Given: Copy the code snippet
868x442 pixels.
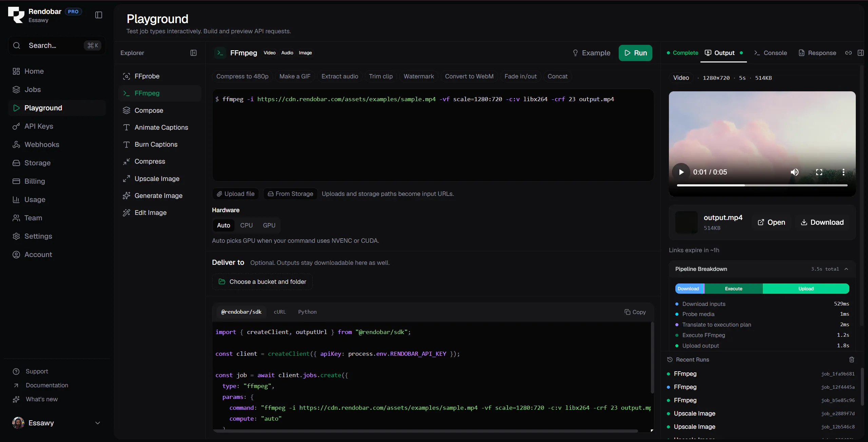Looking at the screenshot, I should 635,312.
